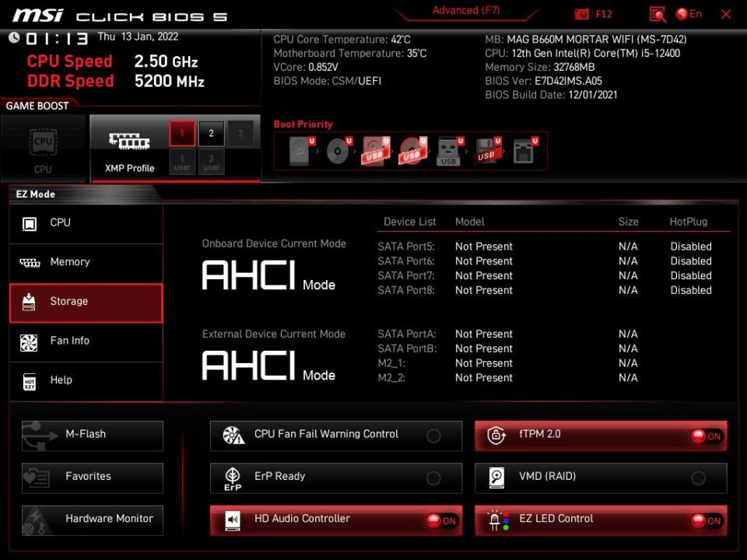Click the fTPM 2.0 shield lock icon

[496, 435]
